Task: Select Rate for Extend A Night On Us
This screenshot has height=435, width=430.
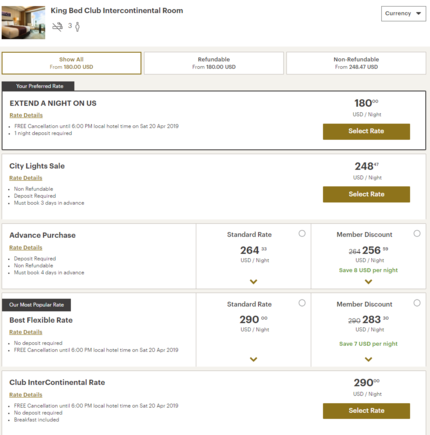Action: coord(366,131)
